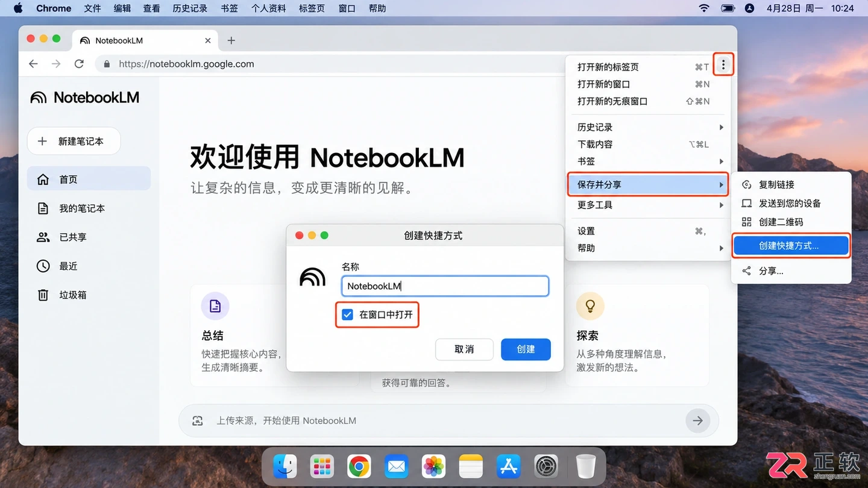Choose 复制链接 in the submenu
868x488 pixels.
coord(791,184)
